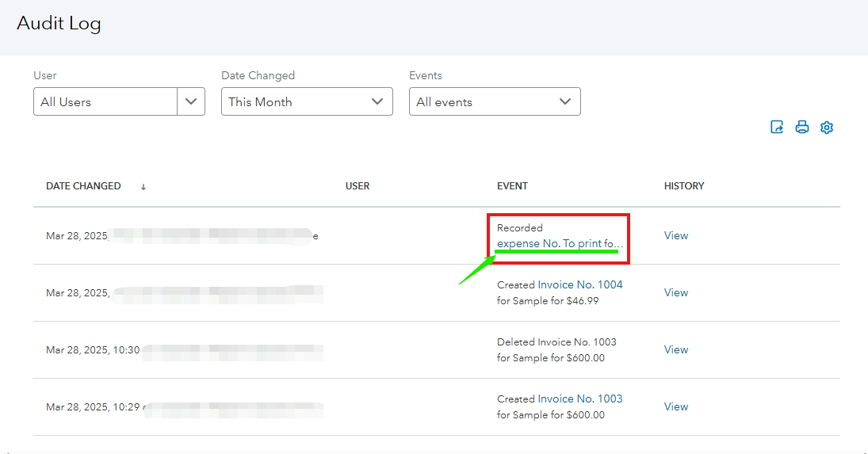868x454 pixels.
Task: Open the settings gear icon
Action: tap(827, 128)
